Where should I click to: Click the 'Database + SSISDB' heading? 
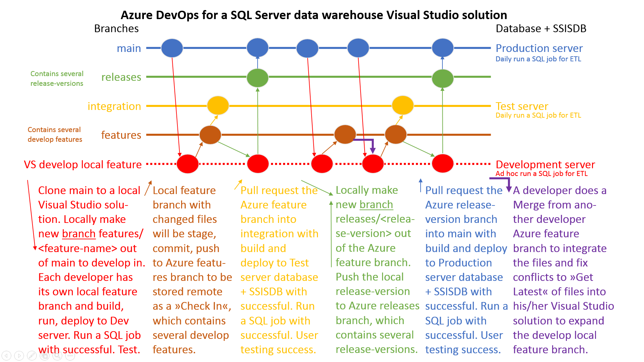[x=541, y=28]
